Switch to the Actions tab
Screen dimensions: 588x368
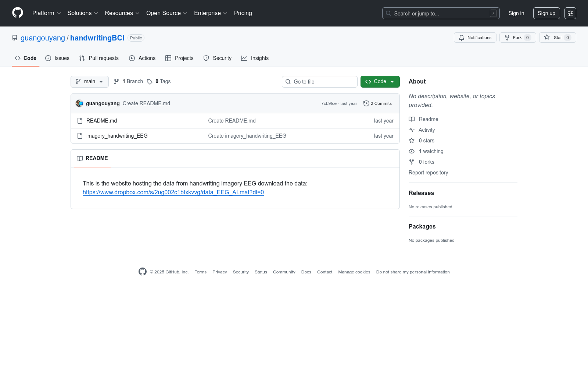point(142,58)
